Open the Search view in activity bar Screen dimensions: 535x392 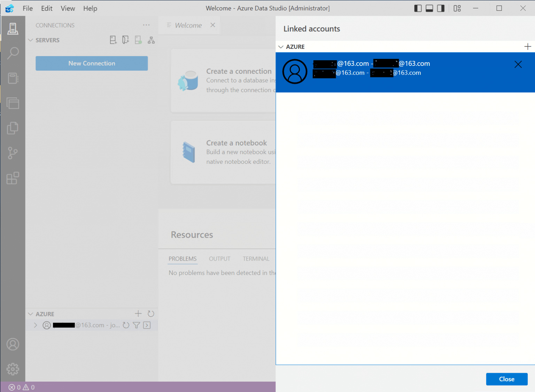point(13,53)
